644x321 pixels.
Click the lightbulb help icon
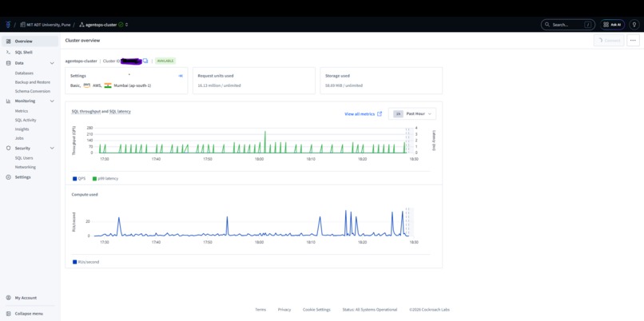(634, 25)
